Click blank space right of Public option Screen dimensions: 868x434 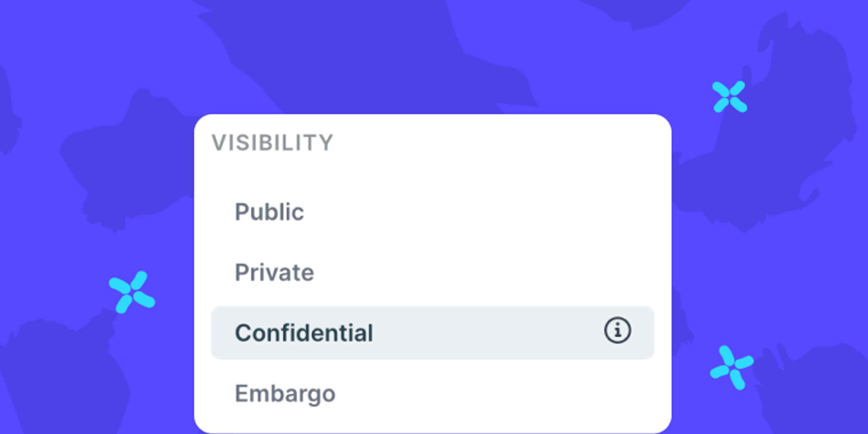click(479, 212)
